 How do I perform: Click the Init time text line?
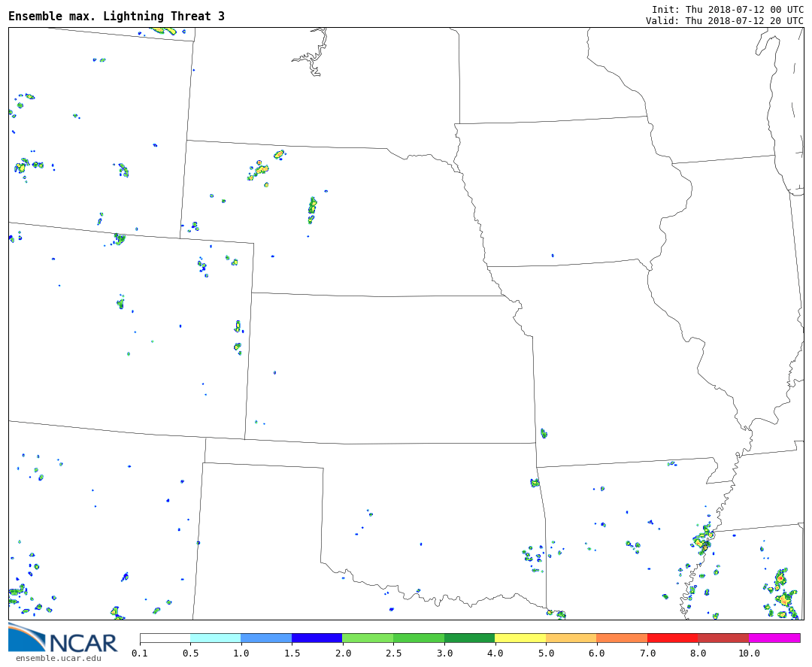click(x=727, y=9)
